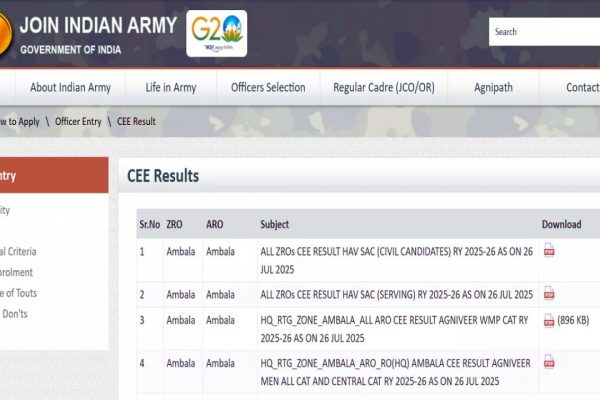Open the Contact menu item
600x400 pixels.
[x=583, y=87]
